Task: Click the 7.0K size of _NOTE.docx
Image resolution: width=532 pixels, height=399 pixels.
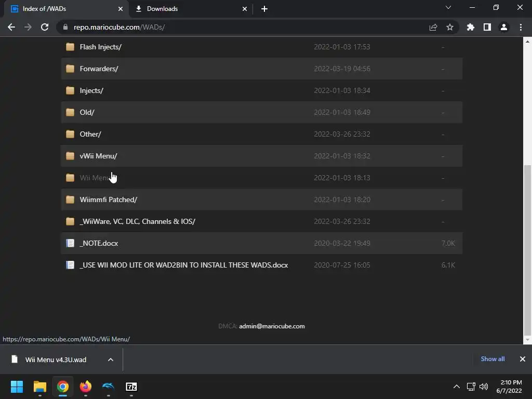Action: point(448,243)
